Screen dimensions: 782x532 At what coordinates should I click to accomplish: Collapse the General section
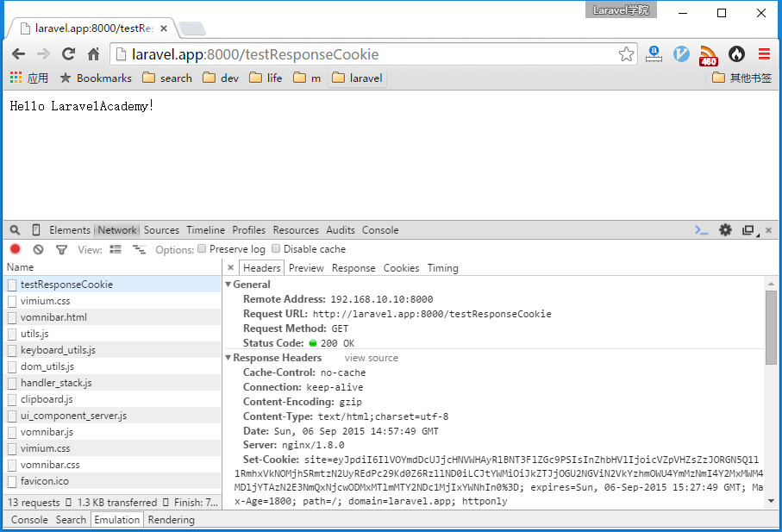(228, 285)
